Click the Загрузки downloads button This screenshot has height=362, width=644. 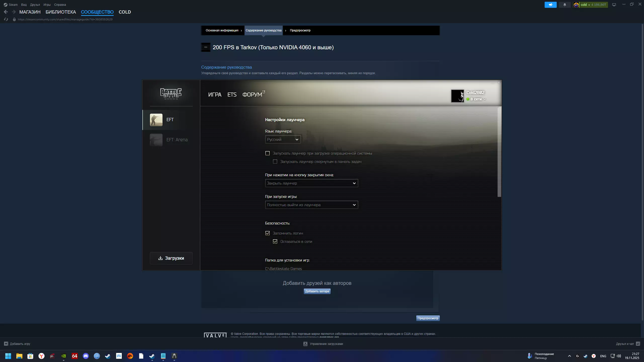[x=171, y=258]
